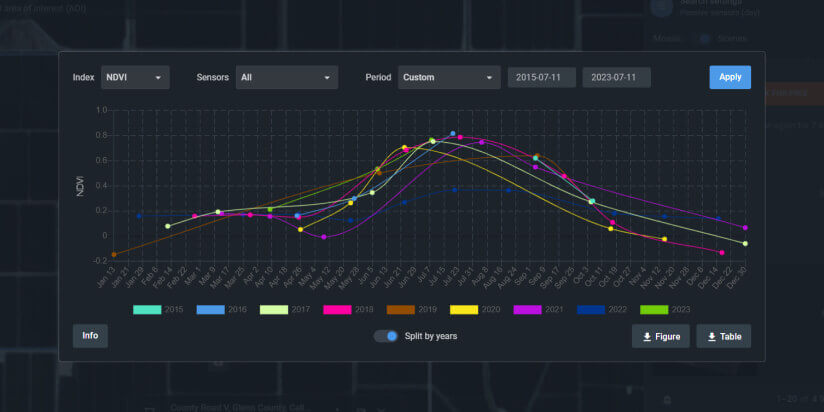
Task: Edit the end date 2023-07-11 field
Action: point(616,77)
